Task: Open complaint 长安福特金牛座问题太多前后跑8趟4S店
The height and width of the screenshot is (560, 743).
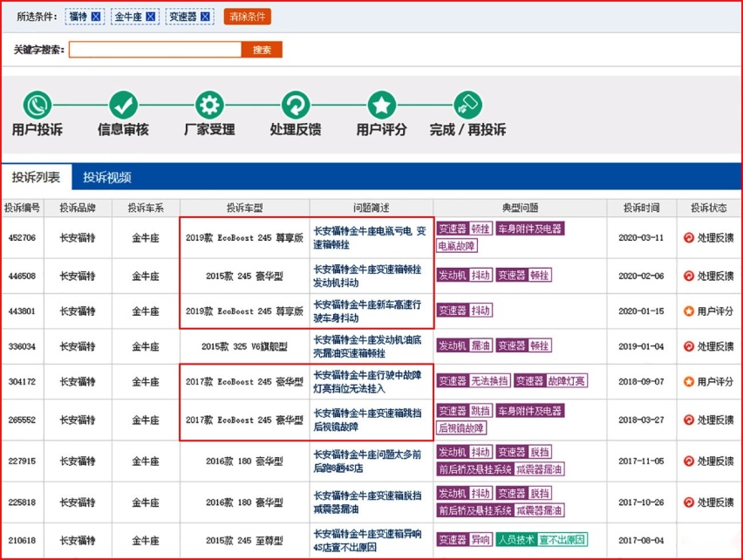Action: coord(367,461)
